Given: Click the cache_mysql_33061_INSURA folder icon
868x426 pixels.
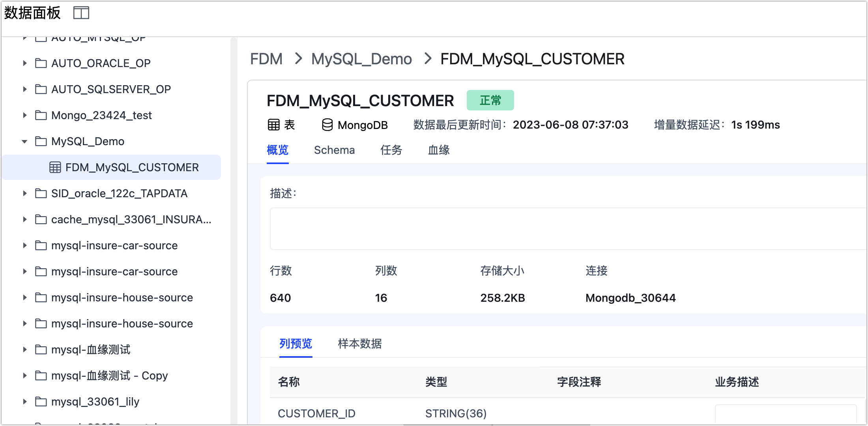Looking at the screenshot, I should click(x=41, y=219).
